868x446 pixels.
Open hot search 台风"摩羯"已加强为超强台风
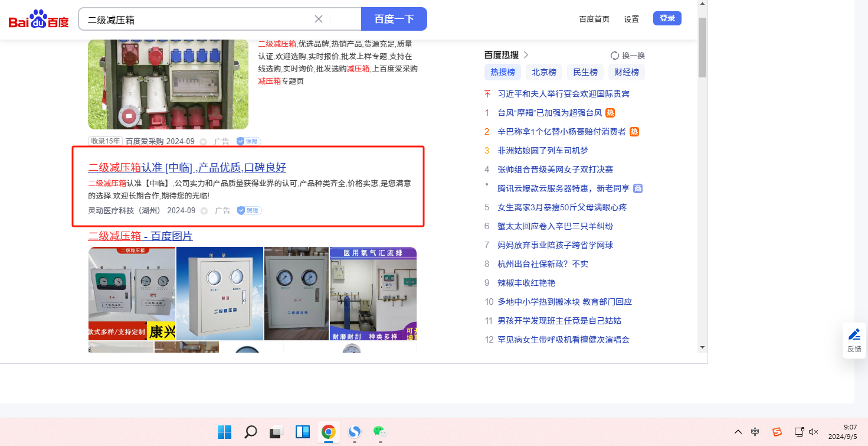[550, 113]
